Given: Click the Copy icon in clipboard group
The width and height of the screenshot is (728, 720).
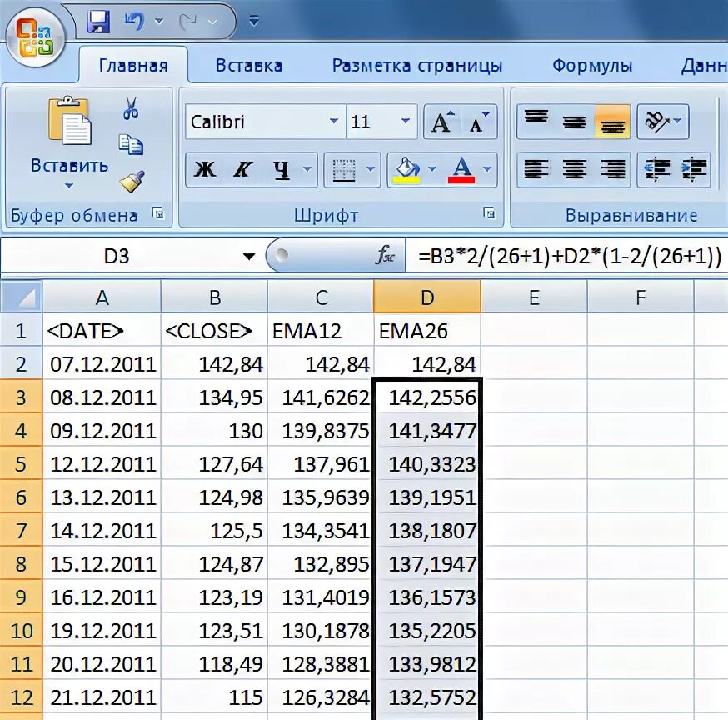Looking at the screenshot, I should click(x=131, y=145).
